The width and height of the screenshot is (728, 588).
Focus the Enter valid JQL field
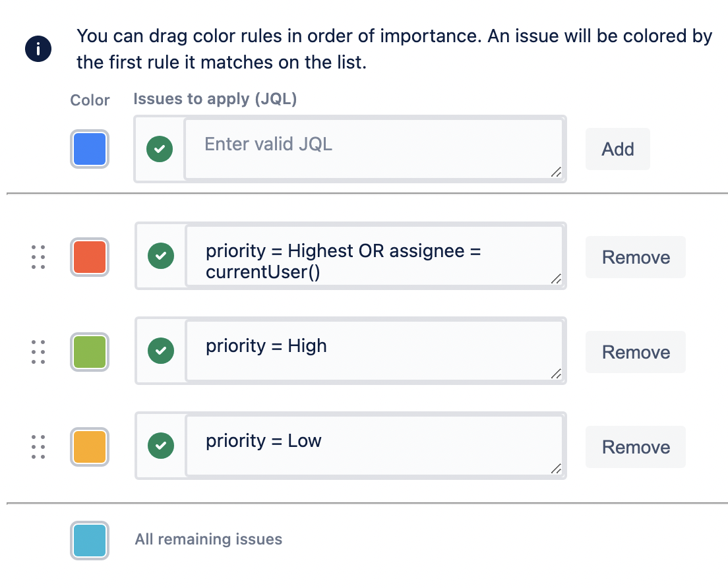[x=373, y=149]
